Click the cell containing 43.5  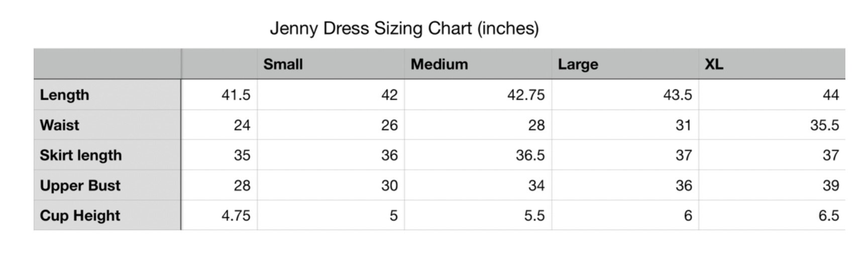pos(625,95)
